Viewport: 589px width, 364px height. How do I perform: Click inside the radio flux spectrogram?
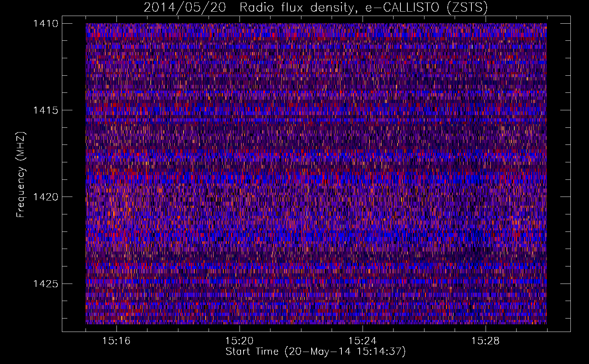tap(316, 174)
